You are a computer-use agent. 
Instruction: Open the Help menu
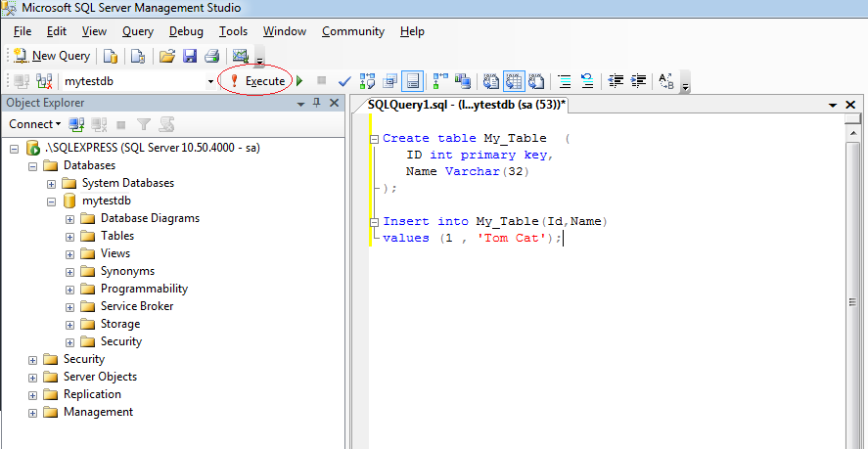click(412, 31)
